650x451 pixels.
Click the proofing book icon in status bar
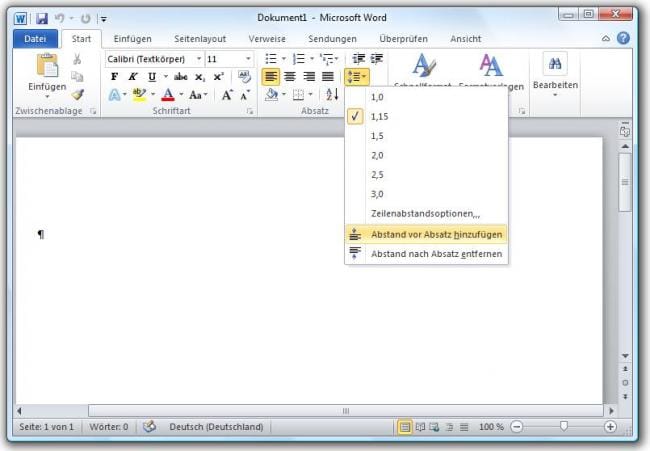149,426
